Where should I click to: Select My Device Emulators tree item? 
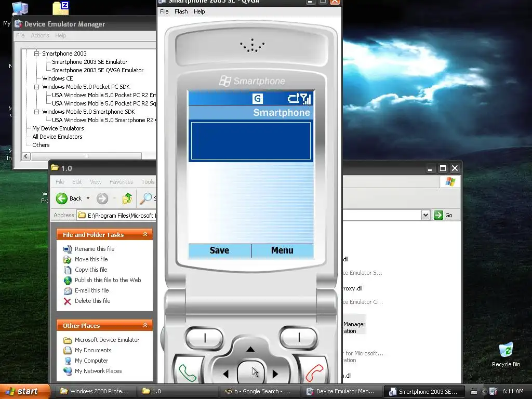[58, 128]
